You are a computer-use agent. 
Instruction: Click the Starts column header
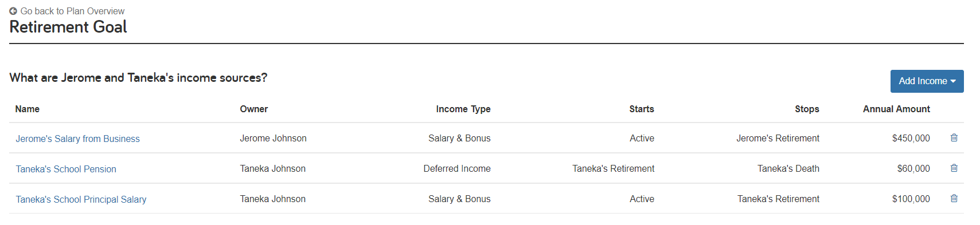642,109
